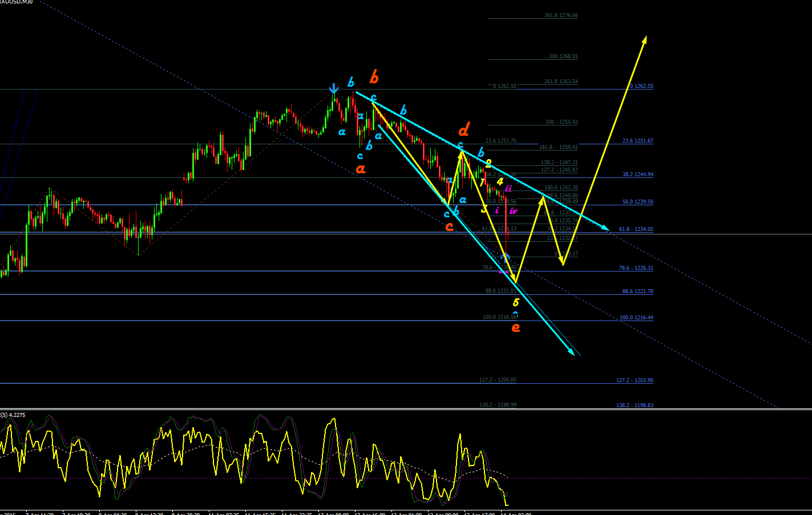Click the indicator value "4.2275" label

click(17, 415)
